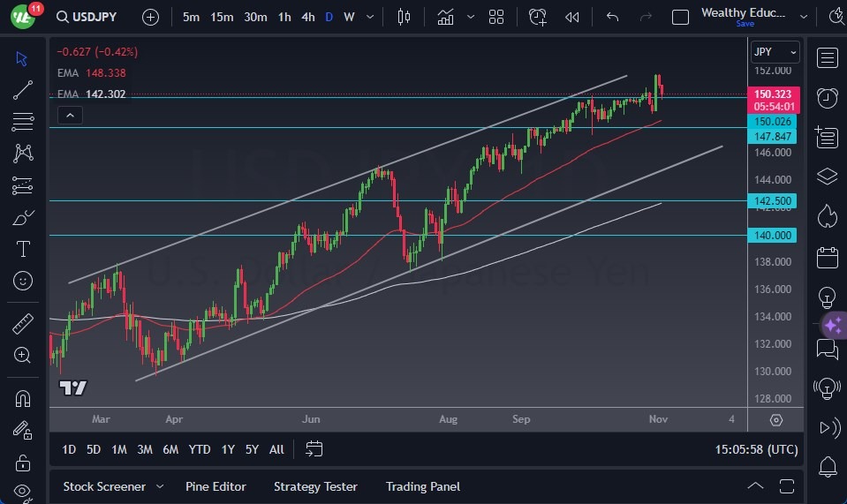Toggle lock all drawing tools
This screenshot has height=504, width=847.
click(23, 463)
